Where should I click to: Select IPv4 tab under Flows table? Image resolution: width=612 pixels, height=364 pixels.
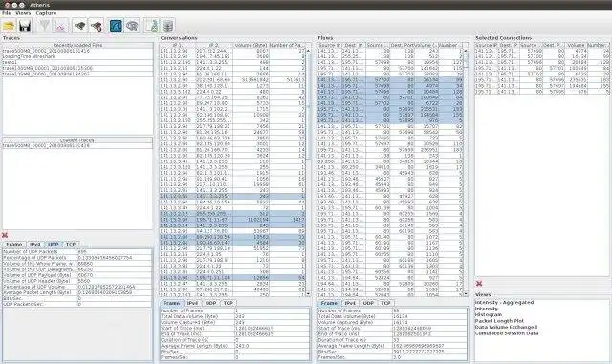(350, 303)
